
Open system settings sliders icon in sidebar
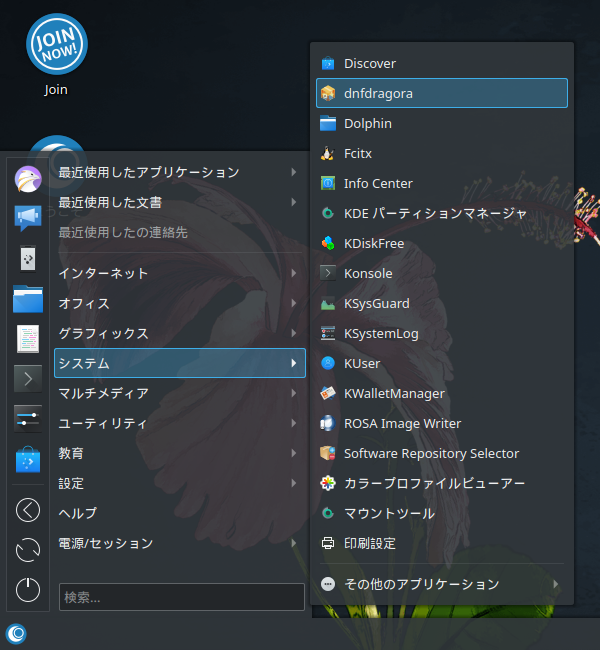[x=28, y=419]
